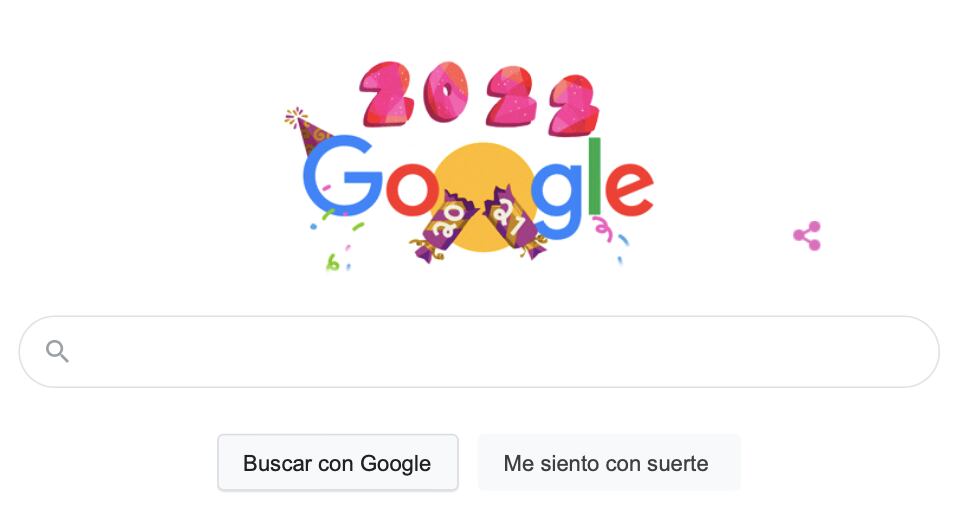Click the Buscar con Google button
This screenshot has height=526, width=970.
(x=338, y=463)
